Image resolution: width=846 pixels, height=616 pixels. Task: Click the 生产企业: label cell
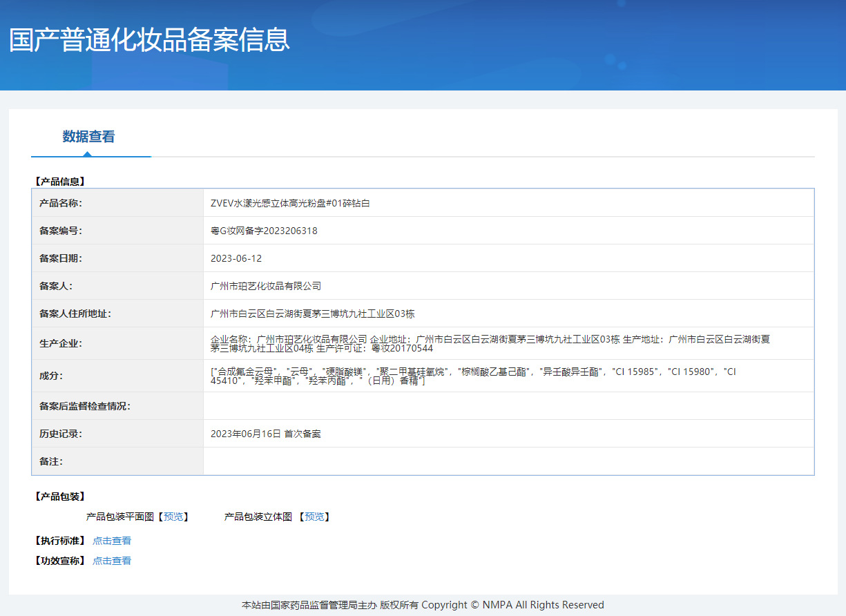[117, 343]
